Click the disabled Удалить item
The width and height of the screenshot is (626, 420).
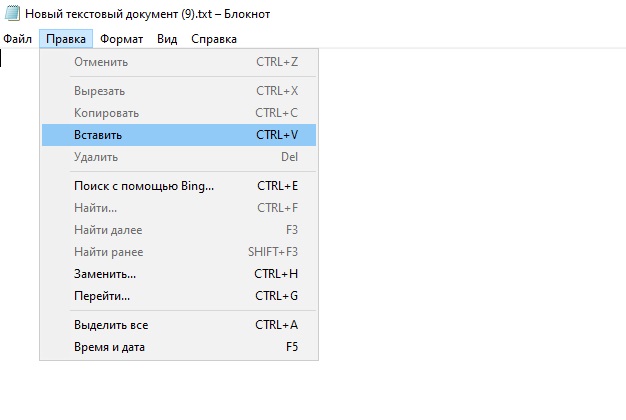(179, 157)
